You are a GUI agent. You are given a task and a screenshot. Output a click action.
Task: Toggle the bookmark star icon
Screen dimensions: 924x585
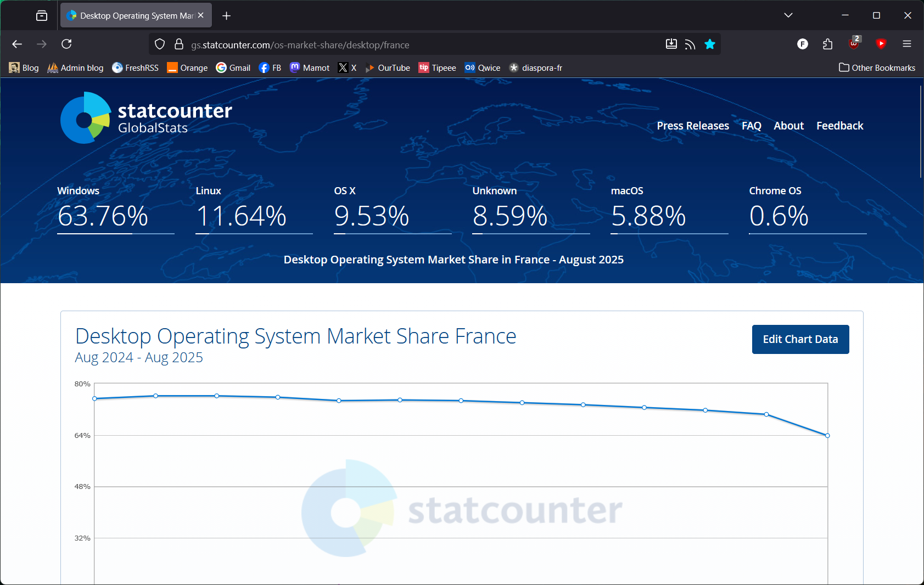tap(710, 44)
